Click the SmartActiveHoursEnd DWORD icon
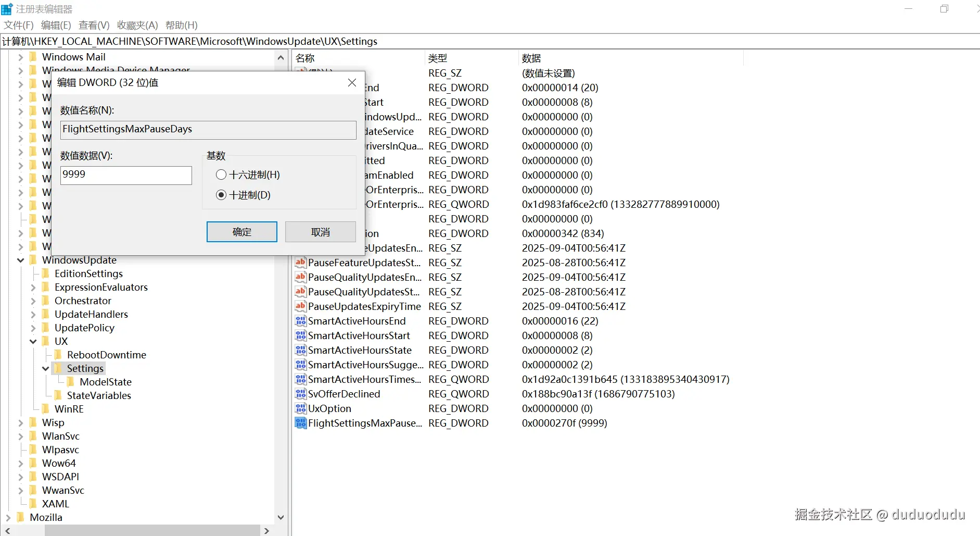The height and width of the screenshot is (536, 980). pyautogui.click(x=301, y=321)
